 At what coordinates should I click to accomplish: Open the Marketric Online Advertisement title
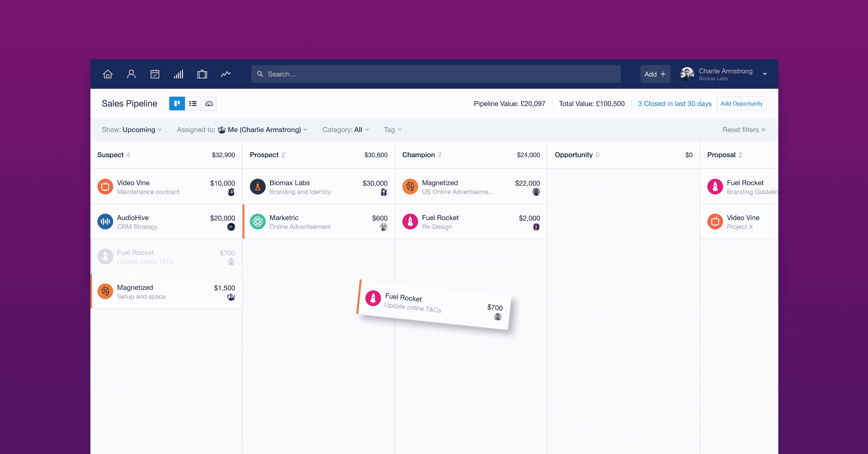tap(284, 218)
